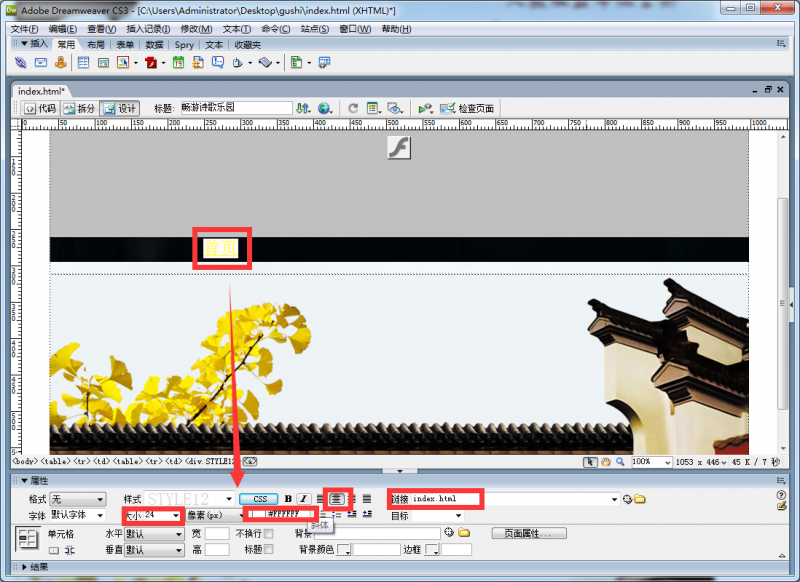Insert a Div Tag from Insert bar
Image resolution: width=800 pixels, height=582 pixels.
(103, 63)
